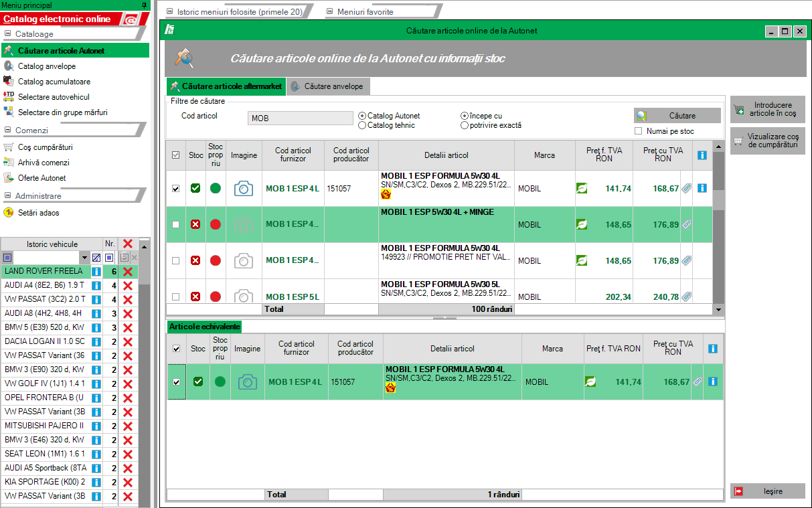Click price tag icon beside 240,78 price
The width and height of the screenshot is (812, 508).
[686, 297]
